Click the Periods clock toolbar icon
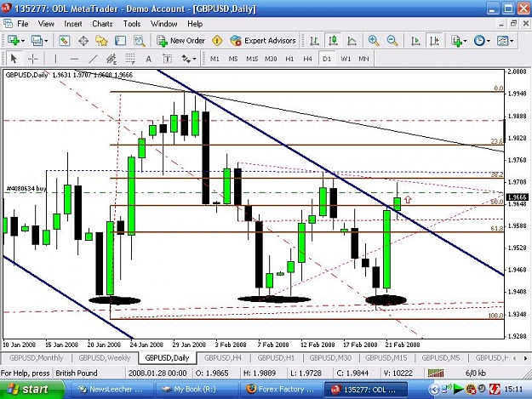532x399 pixels. pyautogui.click(x=479, y=41)
